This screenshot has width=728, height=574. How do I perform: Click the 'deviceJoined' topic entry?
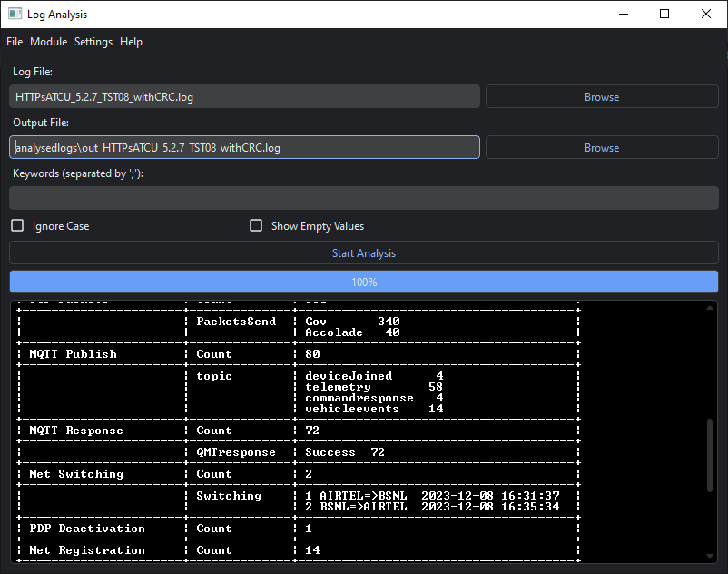pos(349,376)
